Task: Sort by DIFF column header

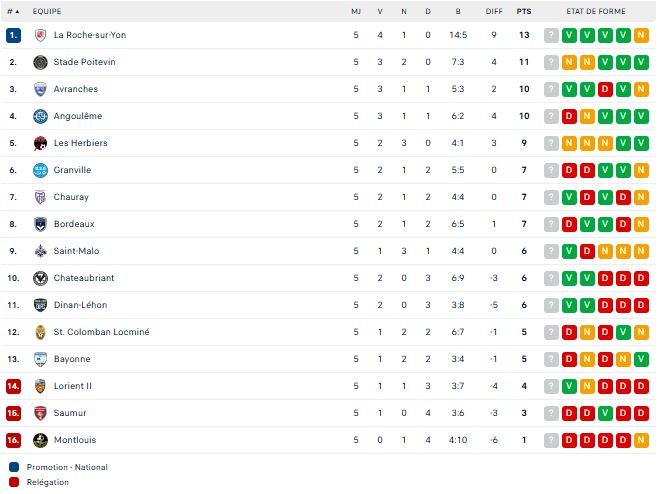Action: [x=494, y=11]
